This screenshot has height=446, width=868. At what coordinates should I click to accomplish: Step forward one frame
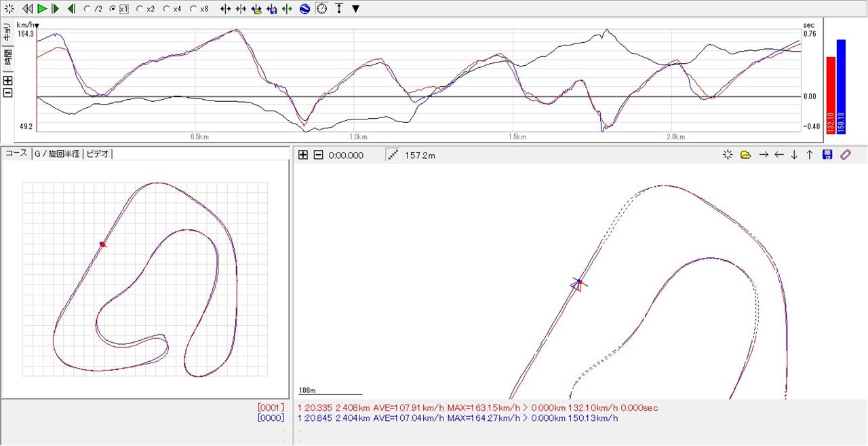(x=56, y=9)
